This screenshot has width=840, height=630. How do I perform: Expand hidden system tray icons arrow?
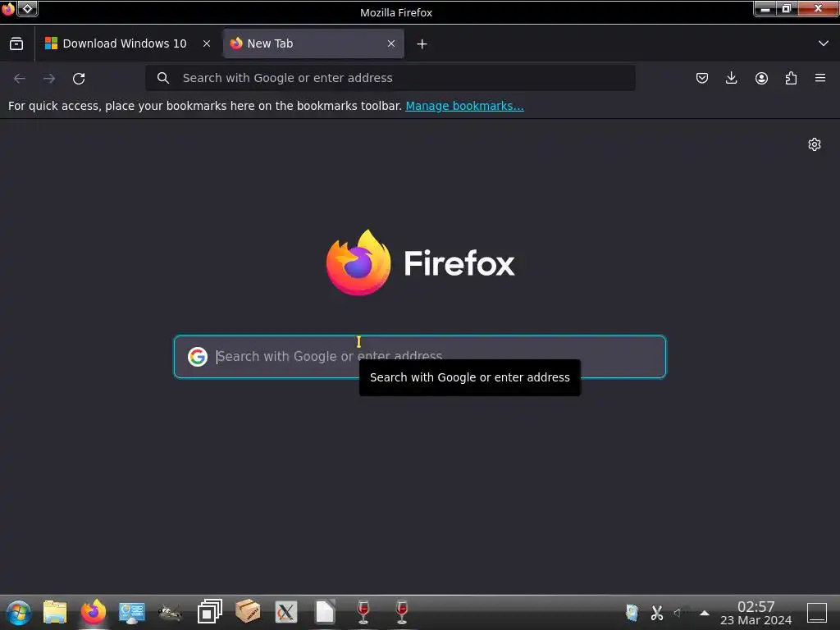705,613
